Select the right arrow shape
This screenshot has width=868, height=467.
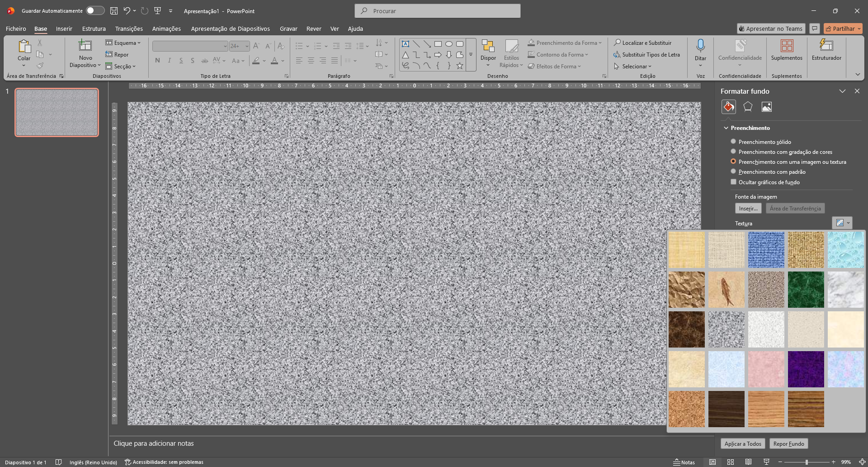(438, 55)
